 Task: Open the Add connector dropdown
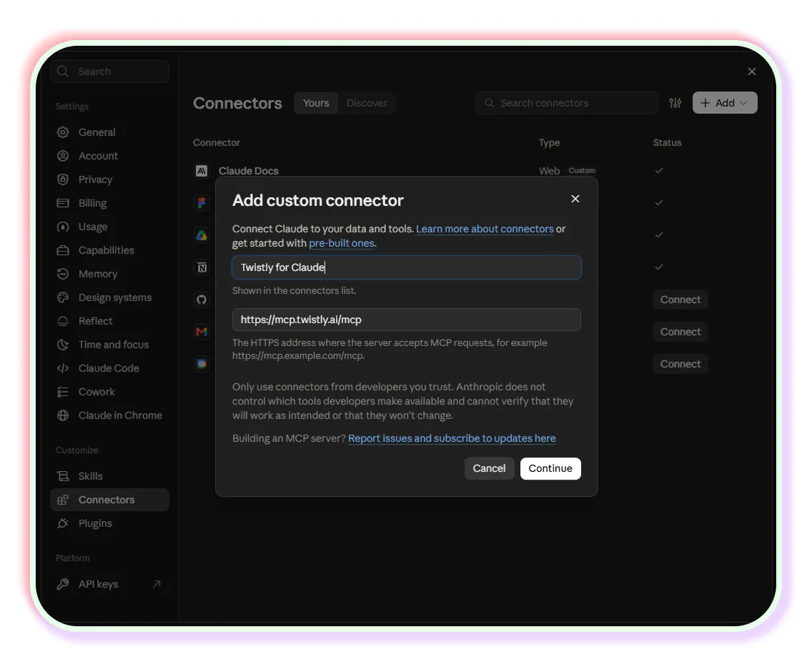(725, 103)
